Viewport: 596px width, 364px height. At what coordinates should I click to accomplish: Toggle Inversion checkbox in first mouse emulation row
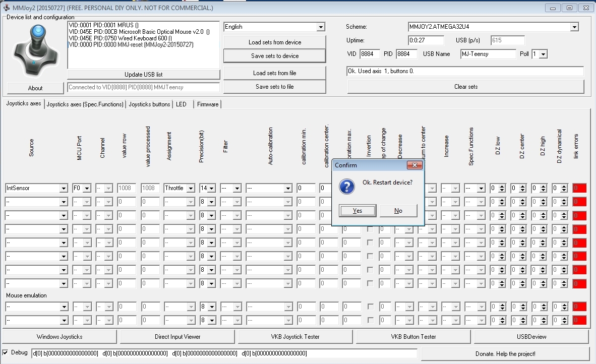[371, 306]
